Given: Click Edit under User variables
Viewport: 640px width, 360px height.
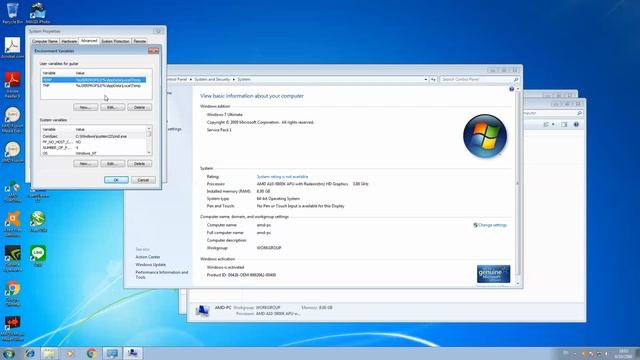Looking at the screenshot, I should pyautogui.click(x=112, y=107).
